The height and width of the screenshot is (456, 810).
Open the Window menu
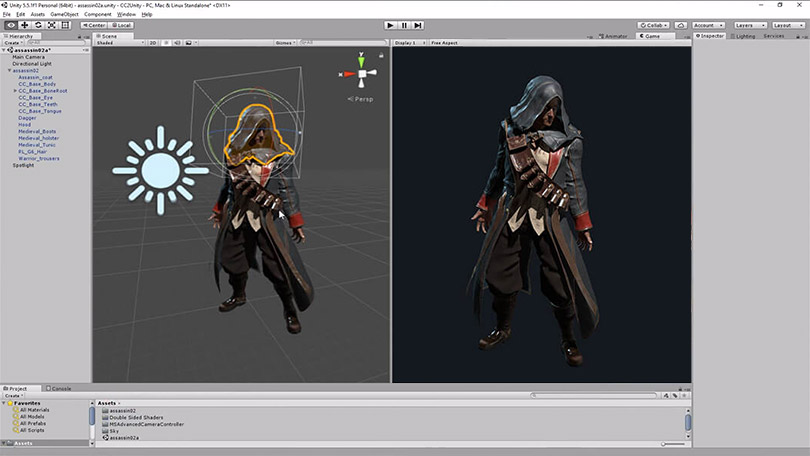click(126, 14)
